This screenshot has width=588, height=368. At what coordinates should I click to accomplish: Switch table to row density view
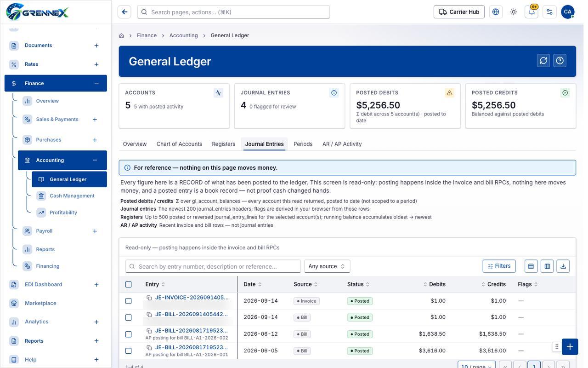tap(531, 266)
